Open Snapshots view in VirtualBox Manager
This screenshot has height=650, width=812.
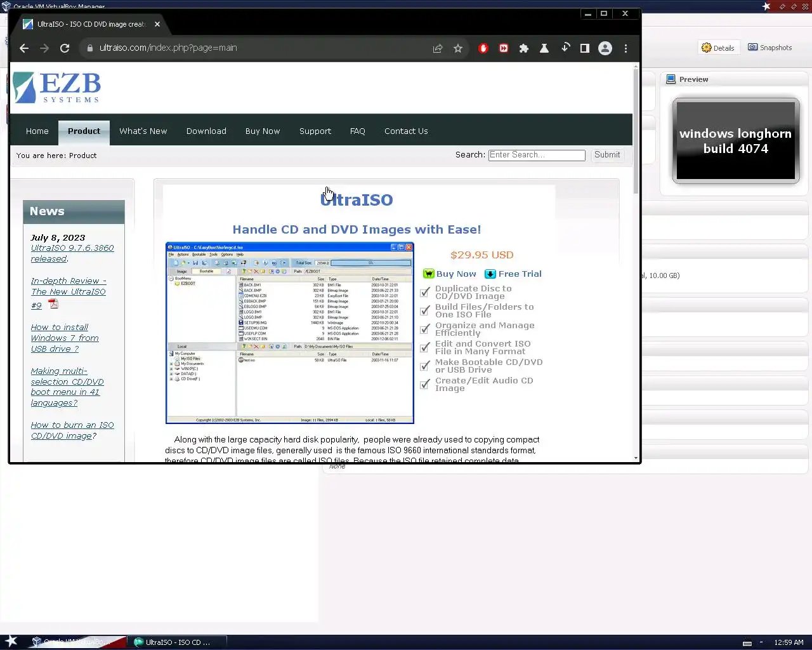click(x=770, y=48)
